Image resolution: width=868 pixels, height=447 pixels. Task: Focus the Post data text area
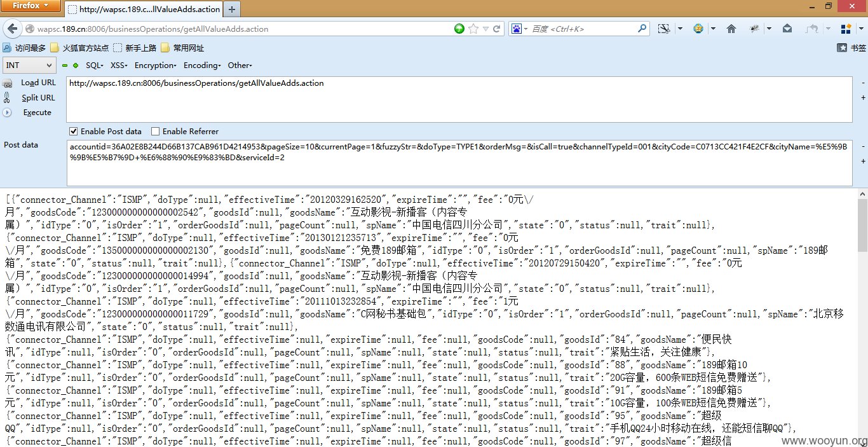point(459,163)
